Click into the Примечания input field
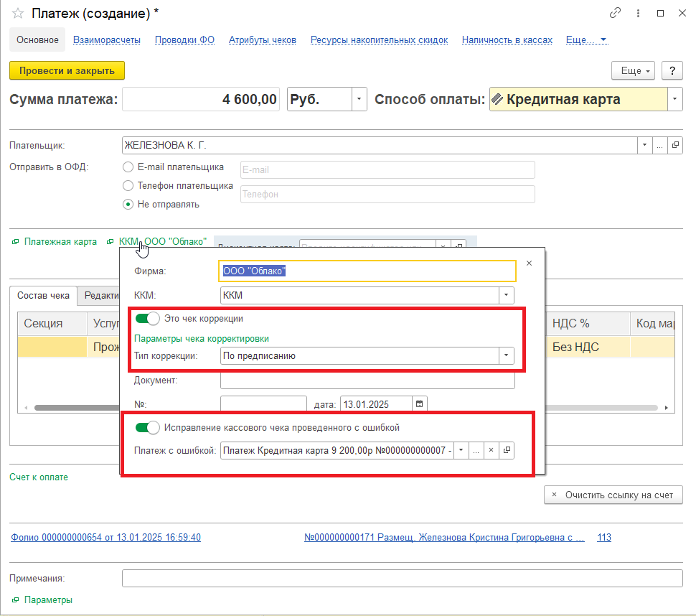Screen dimensions: 696x616 coord(402,579)
